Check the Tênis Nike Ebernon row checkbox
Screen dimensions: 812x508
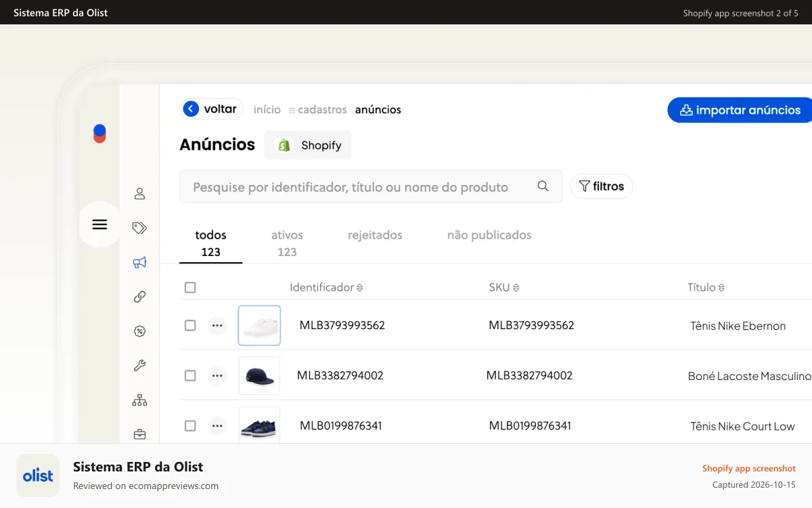(x=190, y=325)
